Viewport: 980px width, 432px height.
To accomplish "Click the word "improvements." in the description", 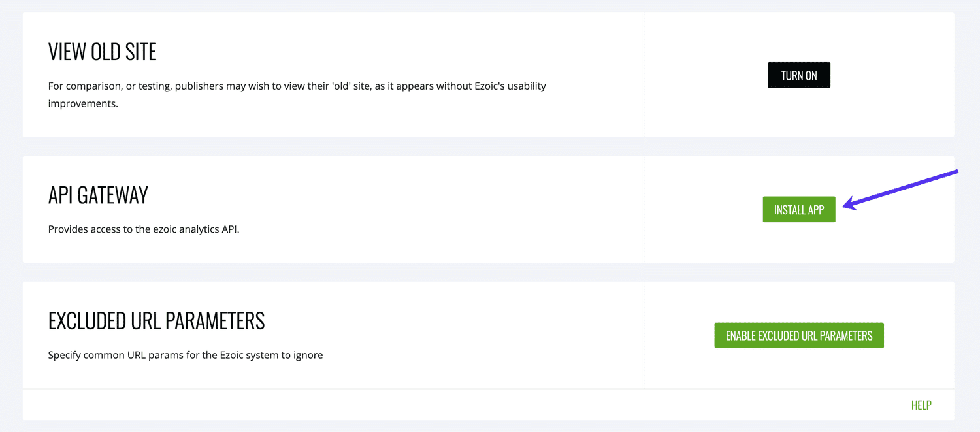I will pyautogui.click(x=83, y=103).
